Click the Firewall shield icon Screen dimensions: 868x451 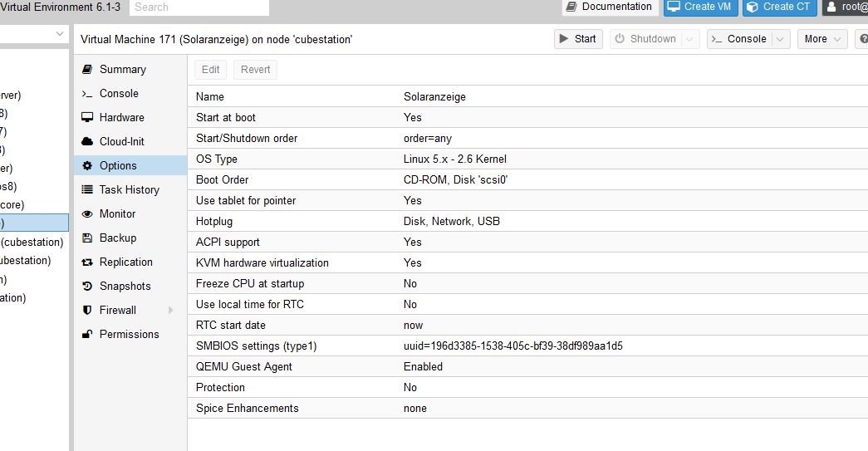(x=87, y=311)
